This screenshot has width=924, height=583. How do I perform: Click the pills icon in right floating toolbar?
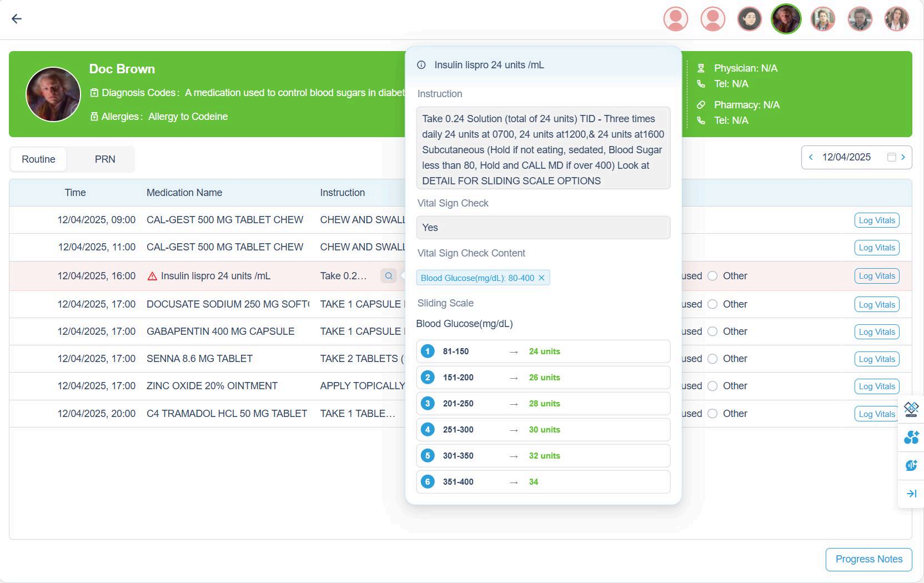click(911, 438)
